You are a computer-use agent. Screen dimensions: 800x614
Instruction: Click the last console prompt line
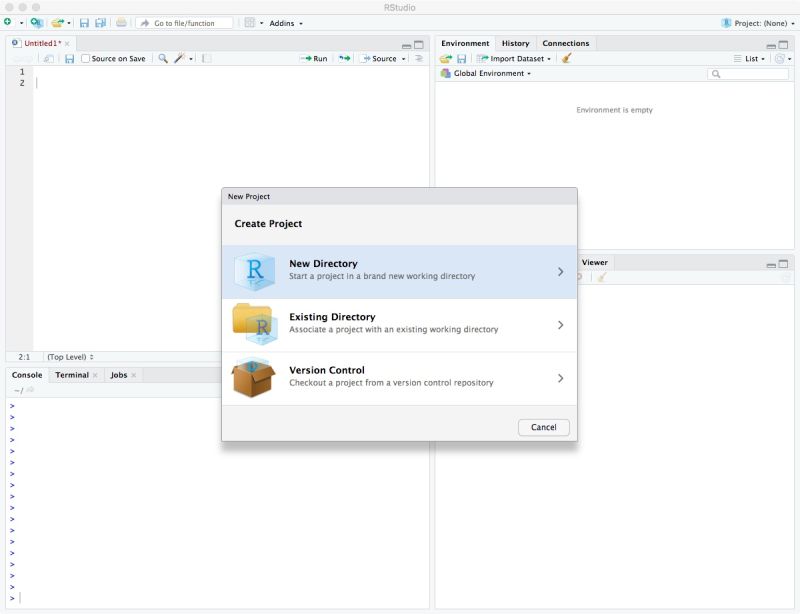[218, 598]
